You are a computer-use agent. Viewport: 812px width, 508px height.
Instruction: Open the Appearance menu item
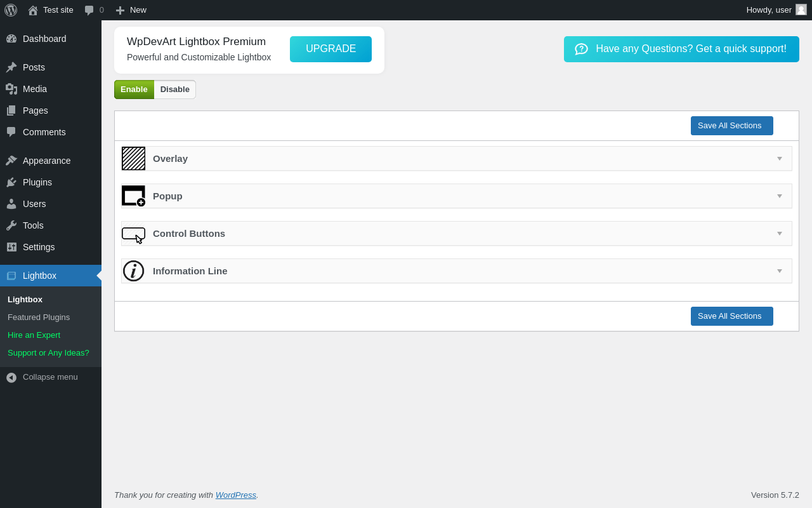51,161
